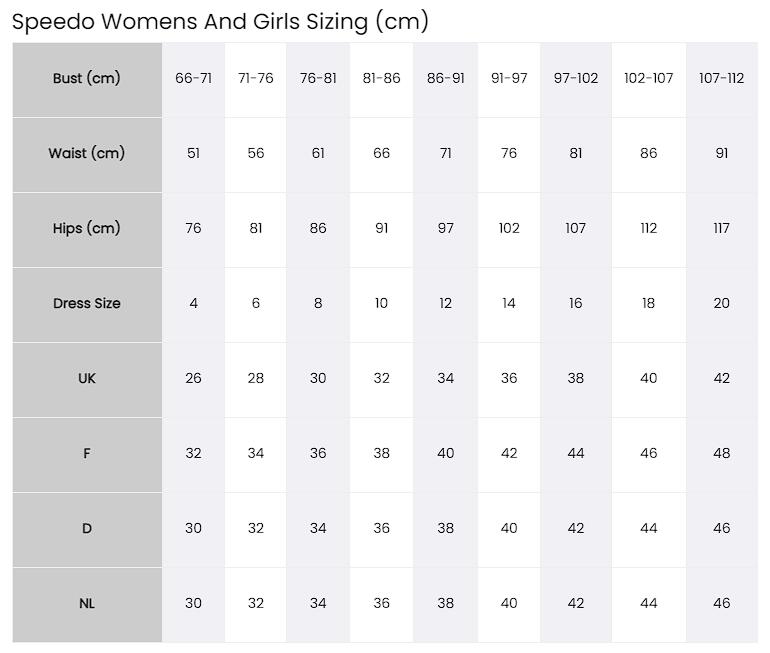Click waist value 91 cell

[722, 155]
